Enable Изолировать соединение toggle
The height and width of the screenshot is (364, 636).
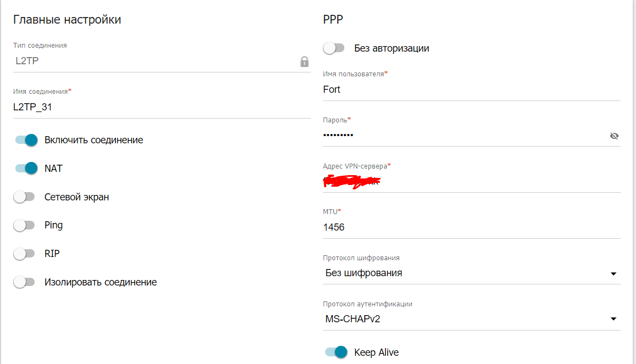(24, 282)
